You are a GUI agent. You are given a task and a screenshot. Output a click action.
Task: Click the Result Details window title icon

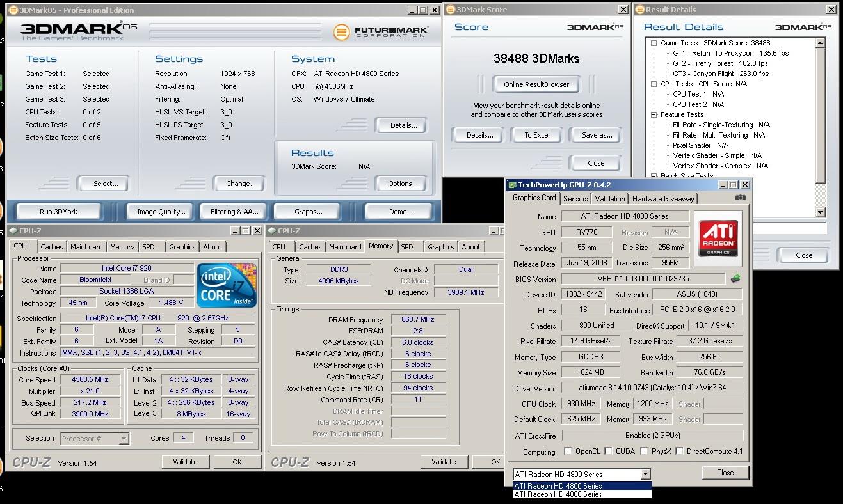click(x=639, y=10)
